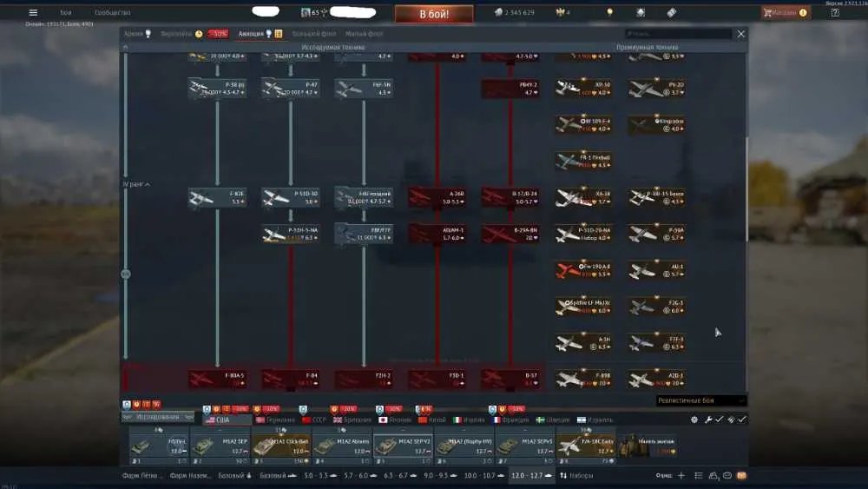Choose the M1A2 SEP V2 crew slot

point(403,446)
